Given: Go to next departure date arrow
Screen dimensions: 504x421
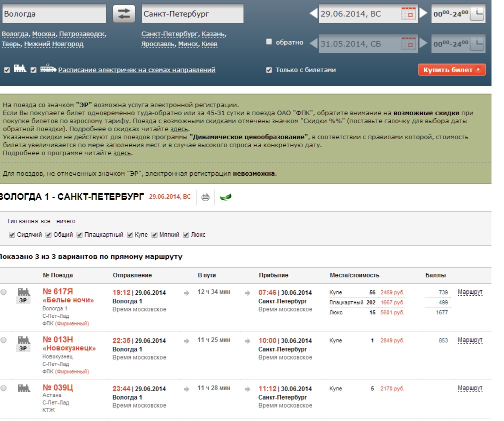Looking at the screenshot, I should click(423, 14).
